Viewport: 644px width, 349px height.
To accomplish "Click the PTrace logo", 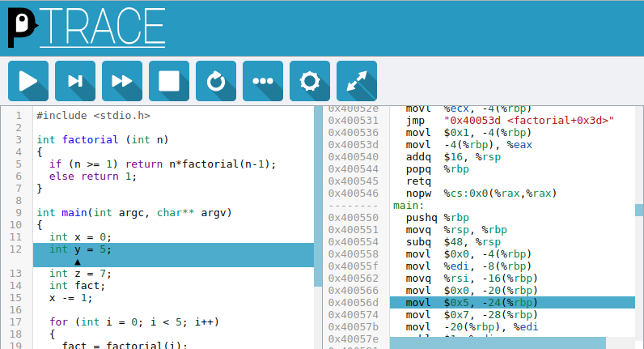I will (x=87, y=28).
